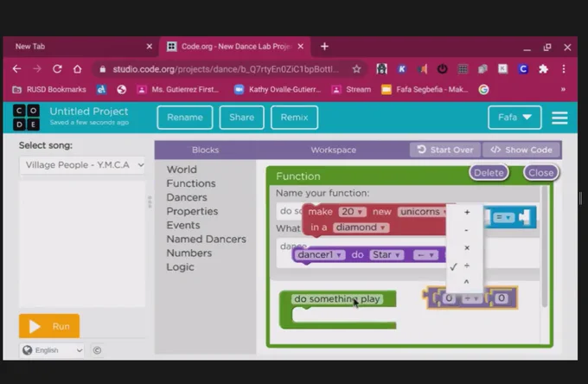Open the Numbers block category
This screenshot has width=588, height=384.
pyautogui.click(x=189, y=253)
